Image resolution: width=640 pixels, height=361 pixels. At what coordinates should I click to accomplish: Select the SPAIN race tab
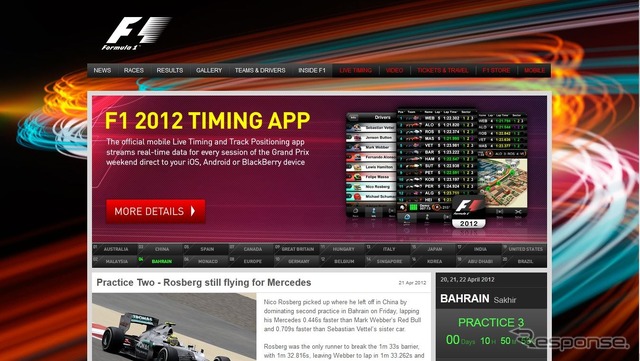click(x=207, y=249)
